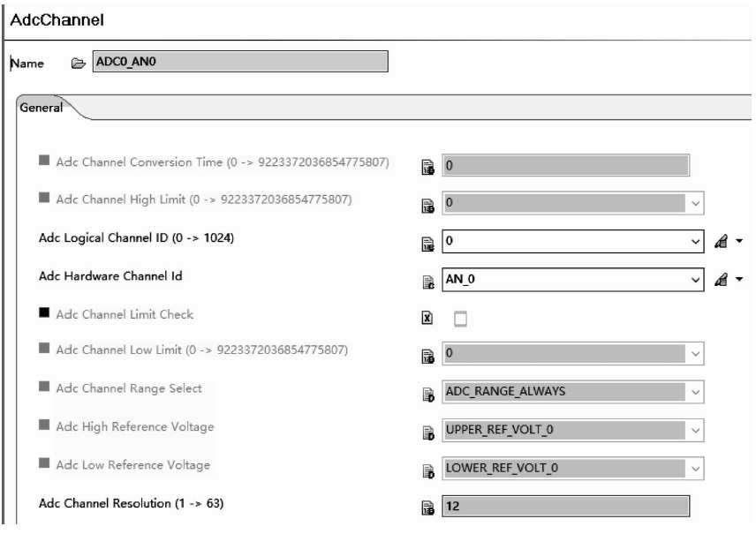Open the AN_0 hardware channel dropdown
Viewport: 756px width, 534px height.
pyautogui.click(x=695, y=280)
